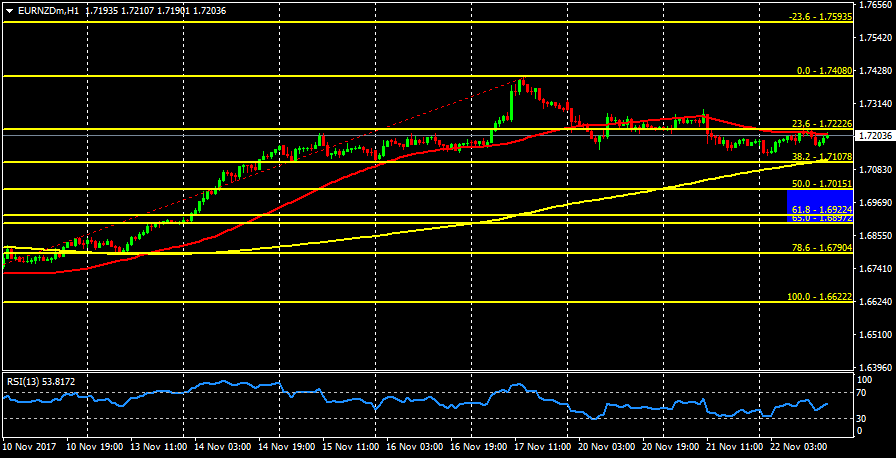Screen dimensions: 896x458
Task: Click the 1.63960 price scale label
Action: [876, 367]
